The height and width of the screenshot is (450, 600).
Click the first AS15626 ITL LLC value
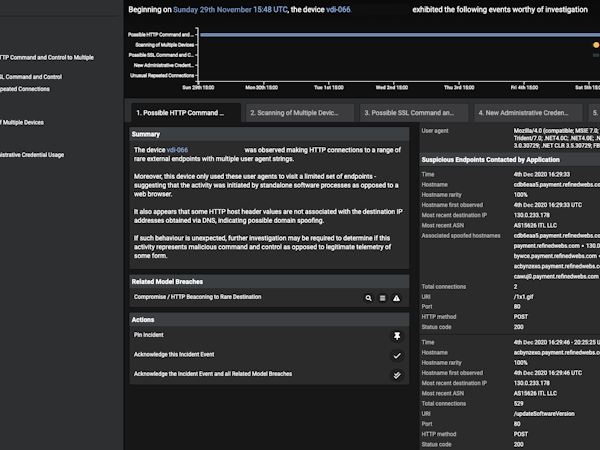coord(535,225)
